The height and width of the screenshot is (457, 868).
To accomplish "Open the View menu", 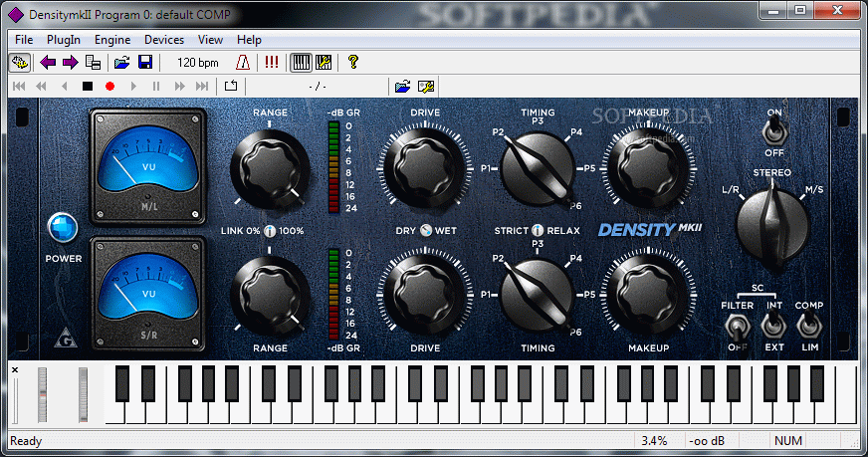I will (x=210, y=40).
